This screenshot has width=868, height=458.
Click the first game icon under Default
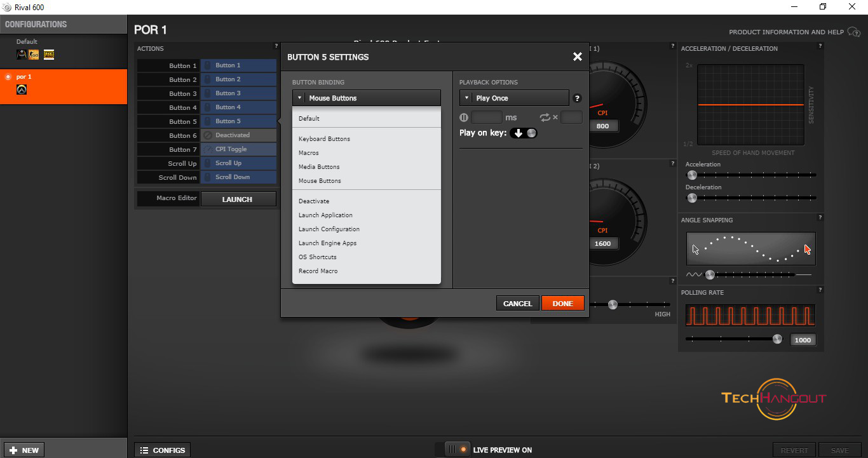[22, 55]
